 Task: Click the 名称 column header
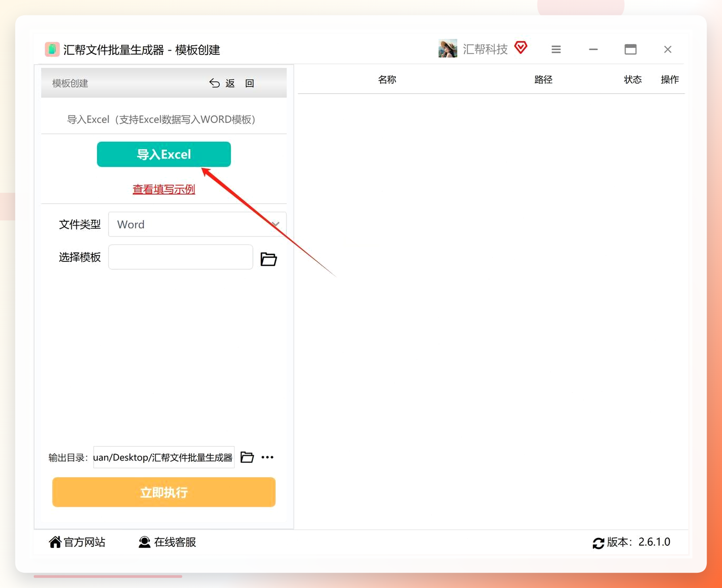point(387,80)
